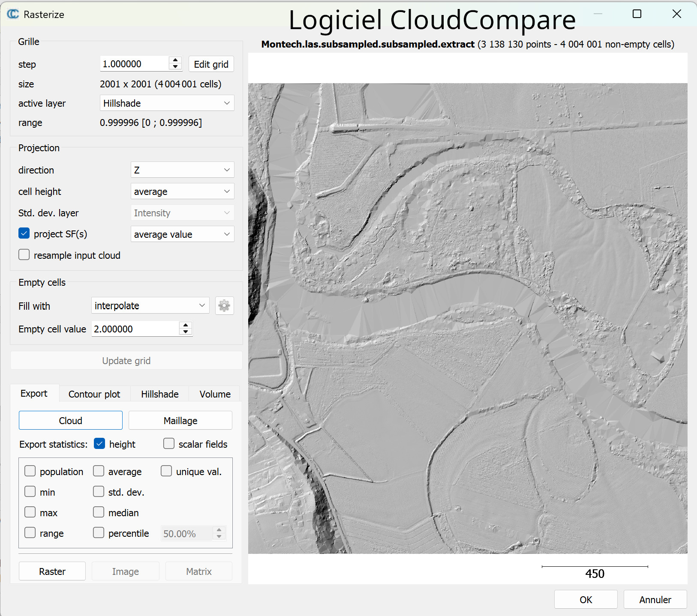Switch to the Export tab

pyautogui.click(x=34, y=393)
